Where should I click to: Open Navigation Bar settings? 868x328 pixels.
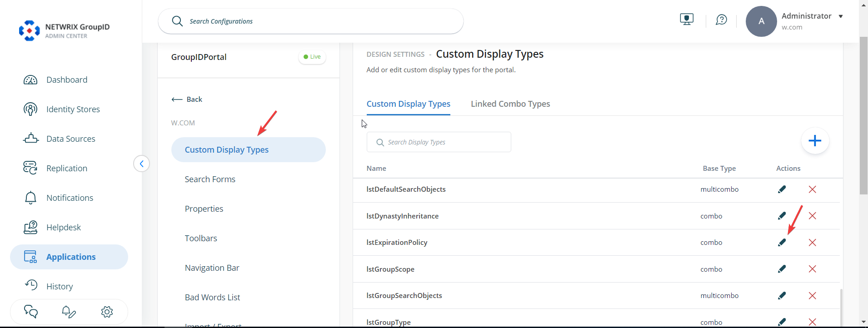coord(212,268)
